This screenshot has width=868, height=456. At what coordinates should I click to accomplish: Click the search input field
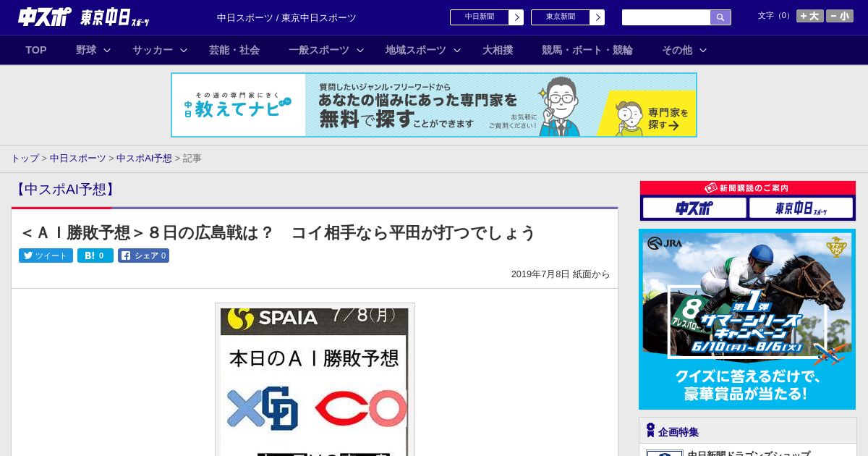point(666,17)
